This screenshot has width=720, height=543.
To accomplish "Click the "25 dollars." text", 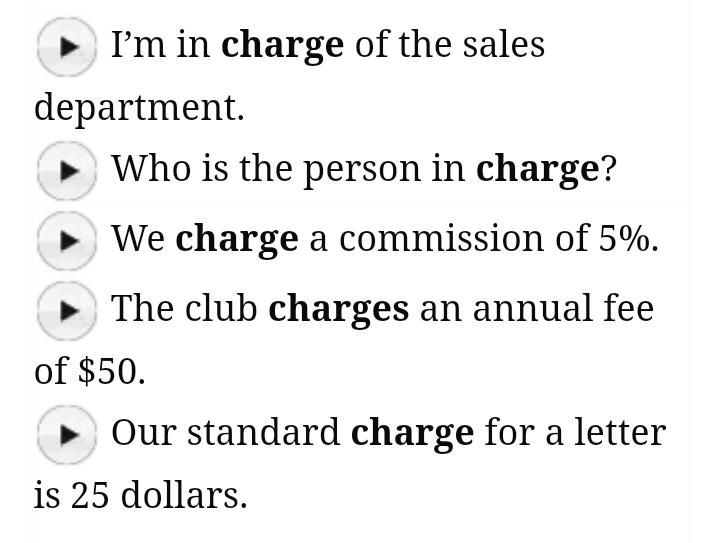I will (159, 496).
